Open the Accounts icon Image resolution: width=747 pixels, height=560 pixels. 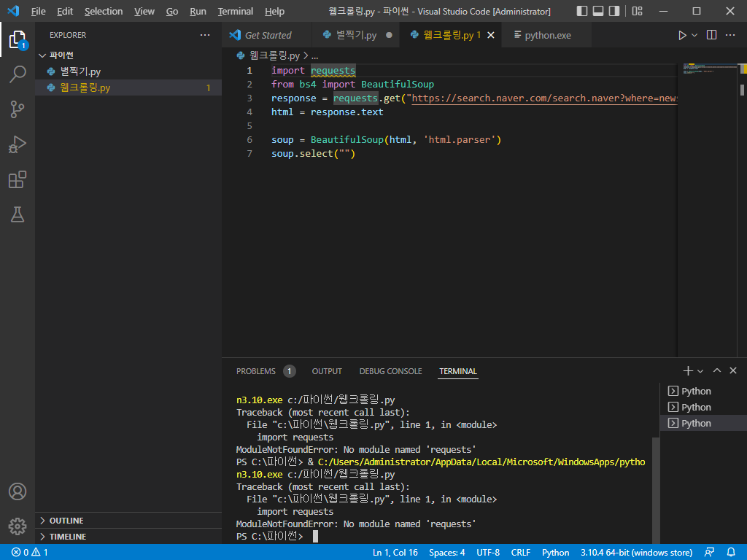(x=18, y=491)
